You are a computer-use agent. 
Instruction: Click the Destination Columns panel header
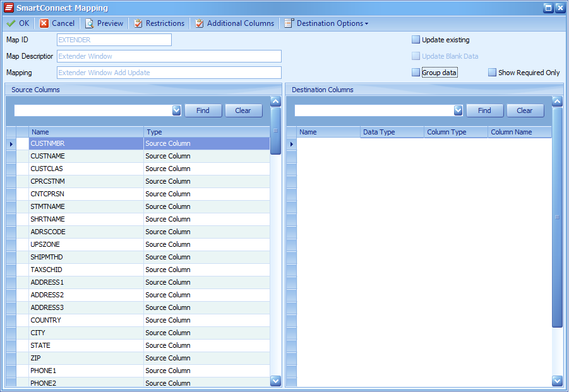(424, 90)
